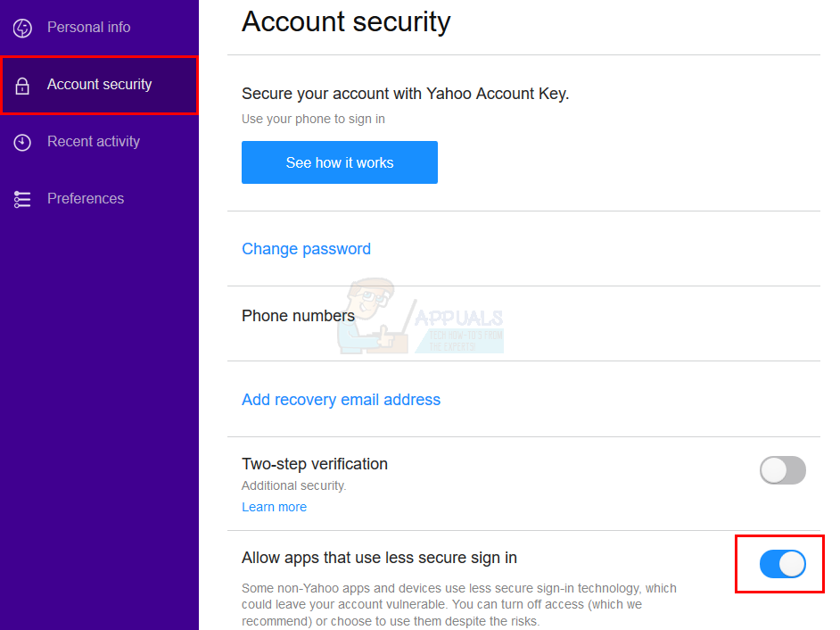The width and height of the screenshot is (840, 630).
Task: Click the Allow apps less secure sign-in label
Action: pyautogui.click(x=379, y=558)
